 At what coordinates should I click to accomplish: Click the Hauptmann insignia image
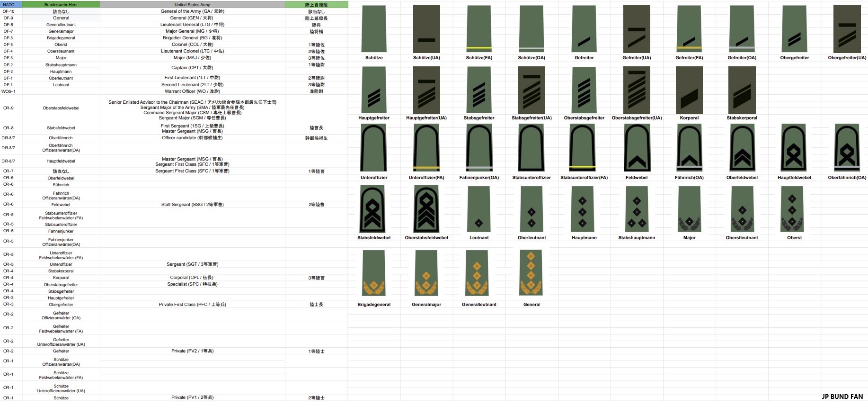pyautogui.click(x=583, y=209)
